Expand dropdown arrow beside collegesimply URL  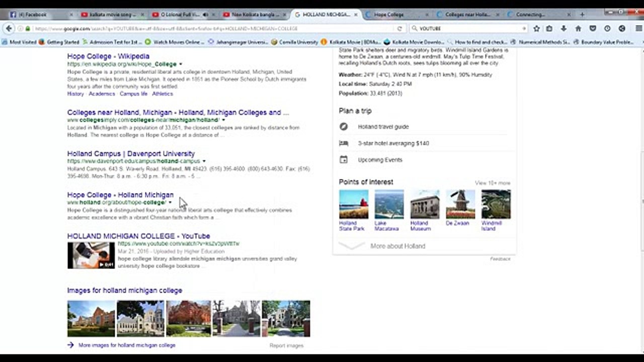click(x=223, y=120)
